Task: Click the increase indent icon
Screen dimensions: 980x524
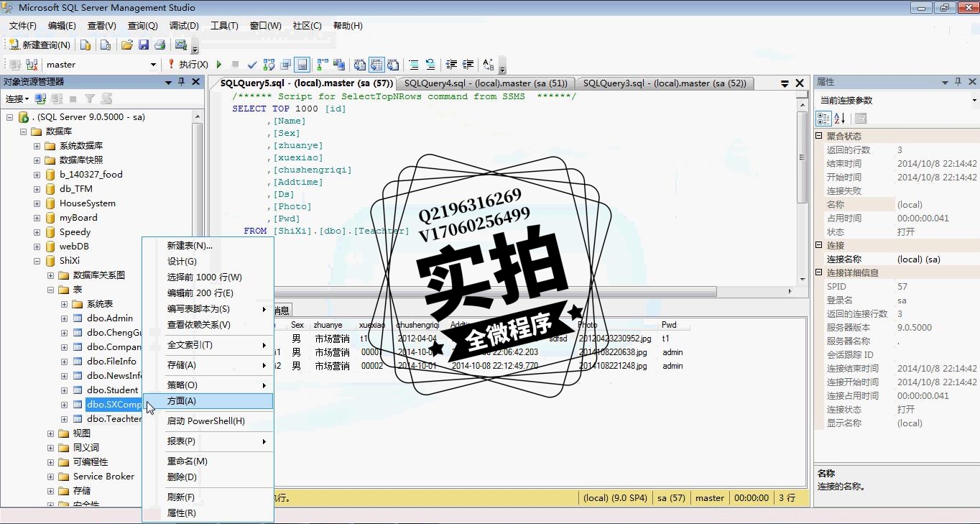Action: (468, 65)
